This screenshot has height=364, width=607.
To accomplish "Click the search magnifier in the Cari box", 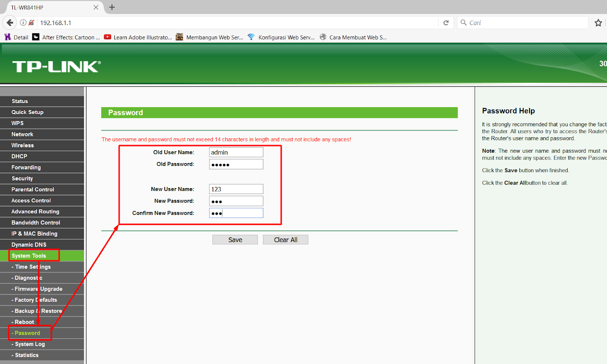I will click(x=464, y=22).
